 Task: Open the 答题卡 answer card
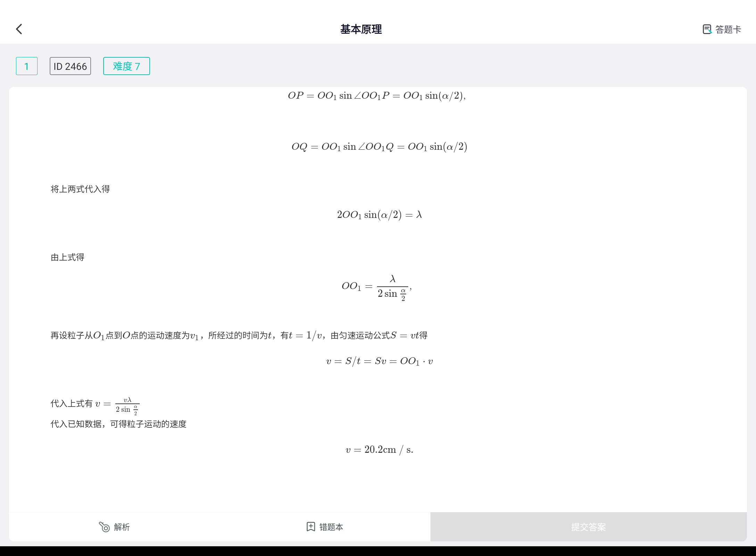point(722,30)
